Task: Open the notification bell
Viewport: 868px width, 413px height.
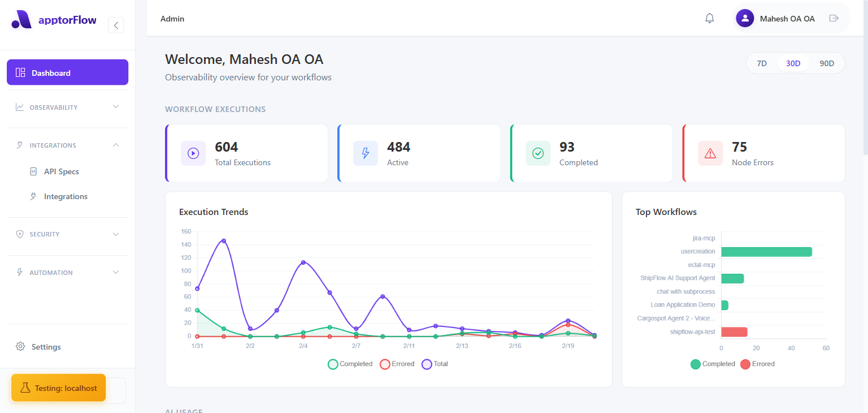Action: [x=709, y=18]
